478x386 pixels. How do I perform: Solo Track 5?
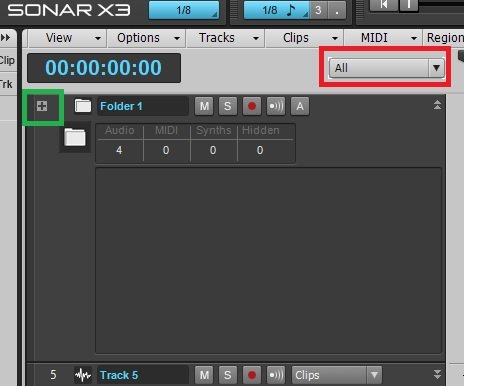228,375
